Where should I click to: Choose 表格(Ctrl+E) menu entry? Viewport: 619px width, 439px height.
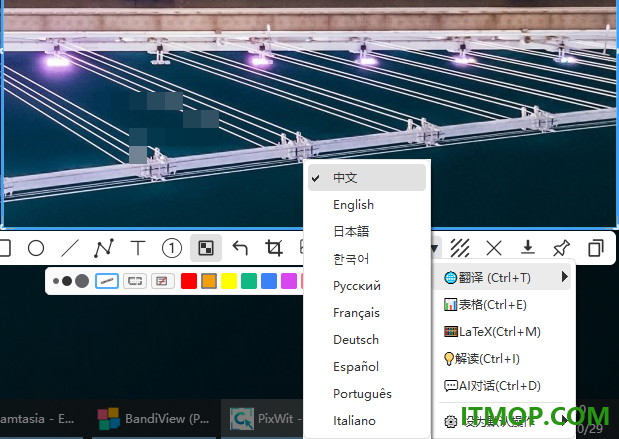[502, 304]
